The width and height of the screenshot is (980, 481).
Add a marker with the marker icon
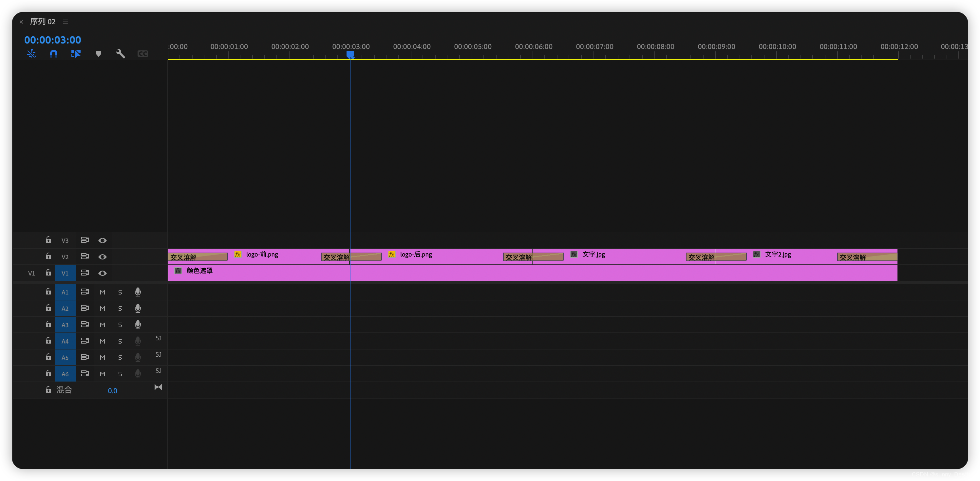(x=99, y=54)
